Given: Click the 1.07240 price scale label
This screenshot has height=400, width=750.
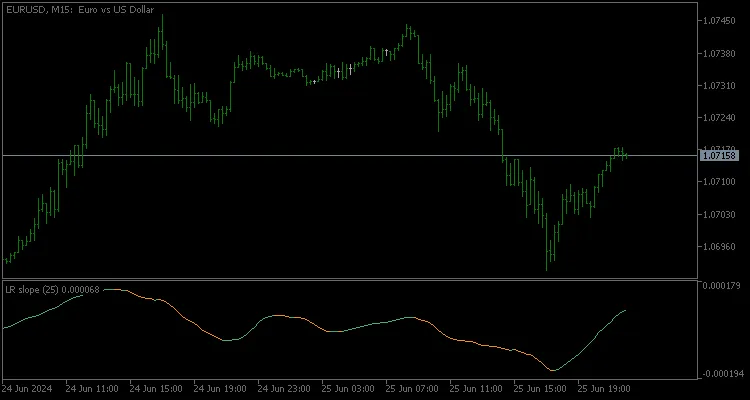Looking at the screenshot, I should (719, 118).
